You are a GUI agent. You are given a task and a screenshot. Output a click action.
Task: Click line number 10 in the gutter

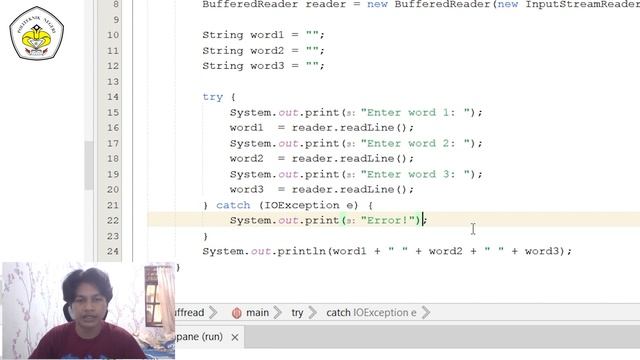point(113,35)
